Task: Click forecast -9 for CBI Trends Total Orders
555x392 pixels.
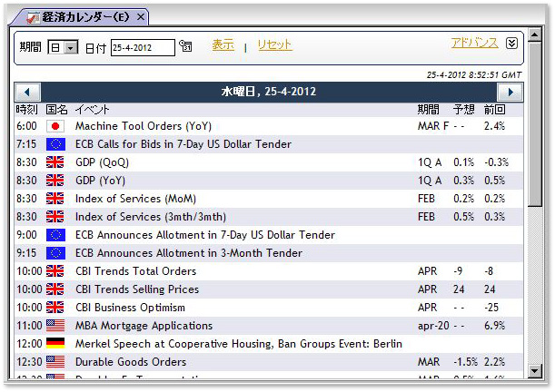Action: point(458,271)
